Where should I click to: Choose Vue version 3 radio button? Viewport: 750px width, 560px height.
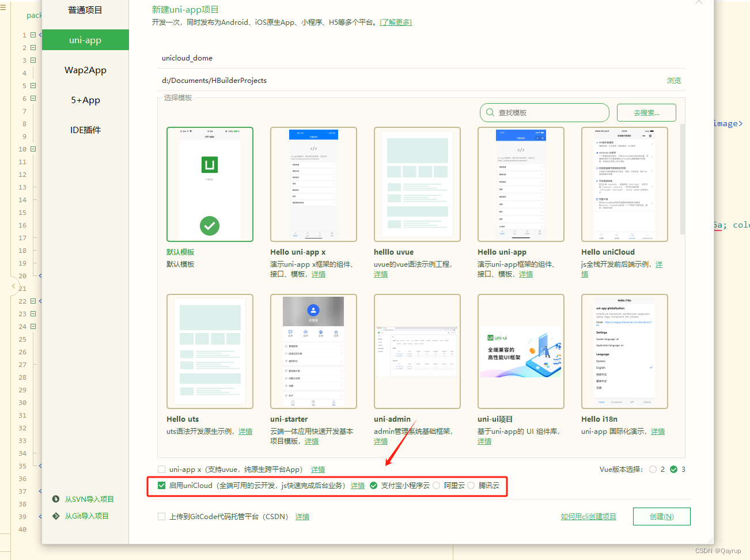pyautogui.click(x=673, y=470)
